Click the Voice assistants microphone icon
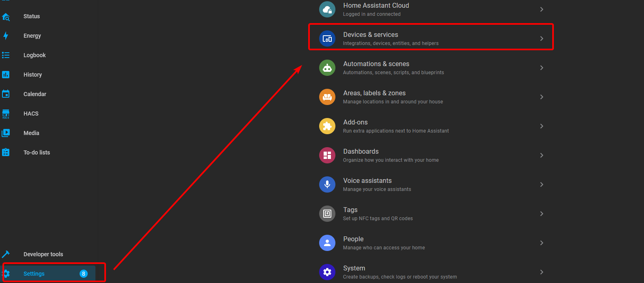Screen dimensions: 644x283 (327, 184)
